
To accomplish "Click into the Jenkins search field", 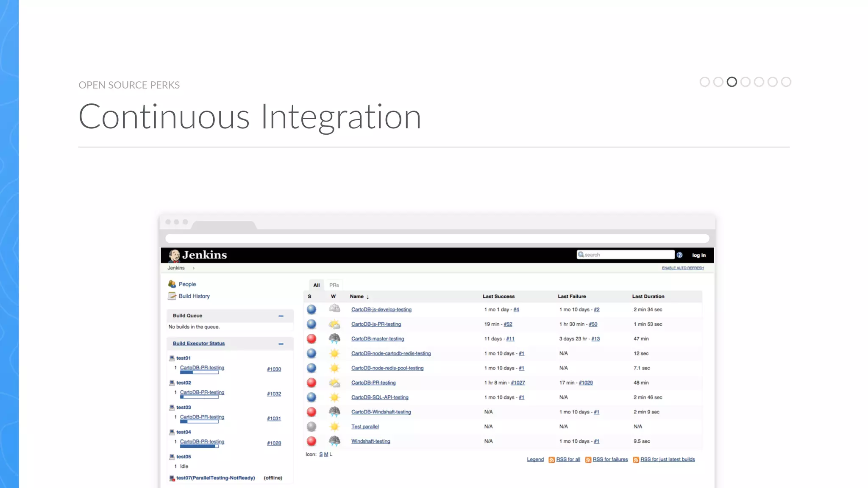I will pyautogui.click(x=626, y=255).
